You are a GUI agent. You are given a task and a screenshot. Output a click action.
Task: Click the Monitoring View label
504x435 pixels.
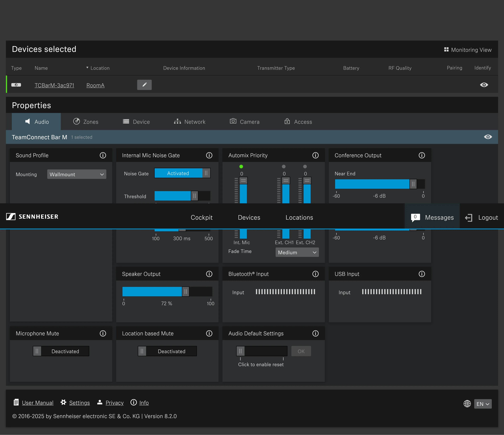471,50
